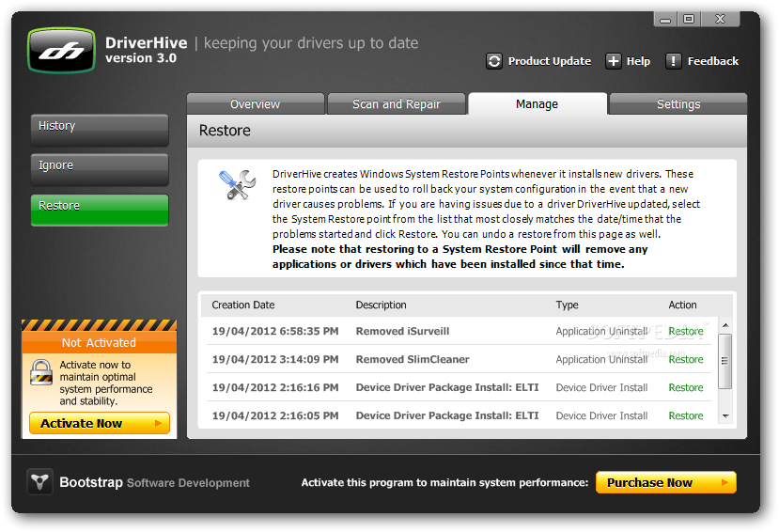
Task: Select the date 19/04/2012 2:16:16 PM
Action: point(275,387)
